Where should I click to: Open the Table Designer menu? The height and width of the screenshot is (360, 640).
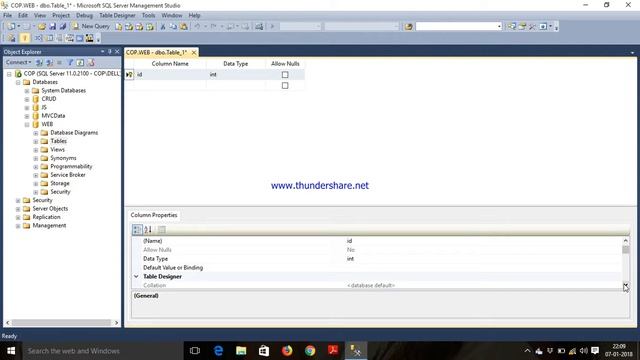(x=117, y=15)
